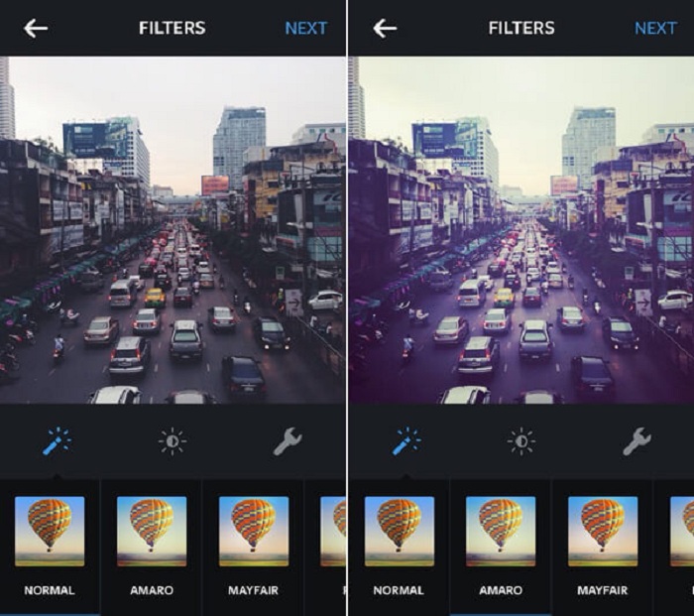Viewport: 694px width, 616px height.
Task: Tap NEXT in the left screen
Action: click(305, 29)
